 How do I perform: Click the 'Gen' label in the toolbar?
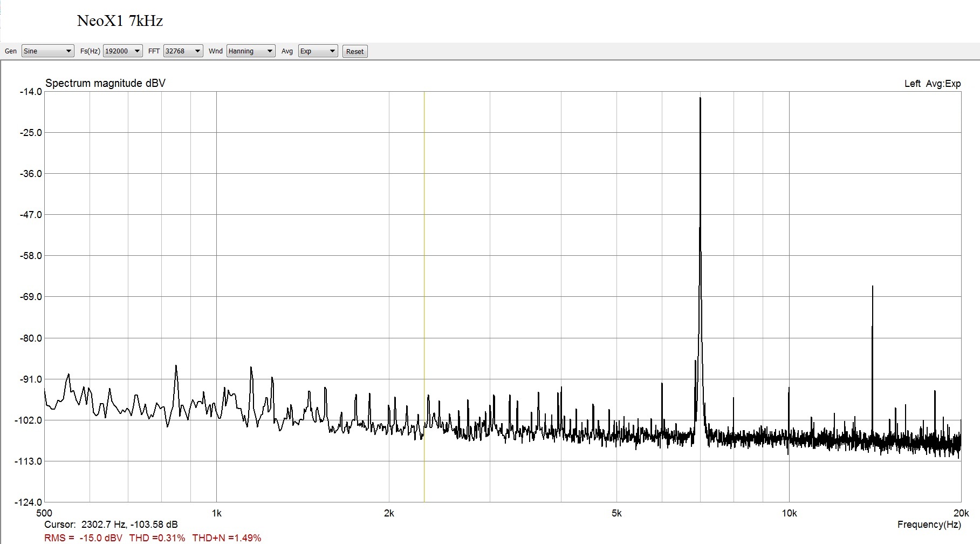pos(11,51)
